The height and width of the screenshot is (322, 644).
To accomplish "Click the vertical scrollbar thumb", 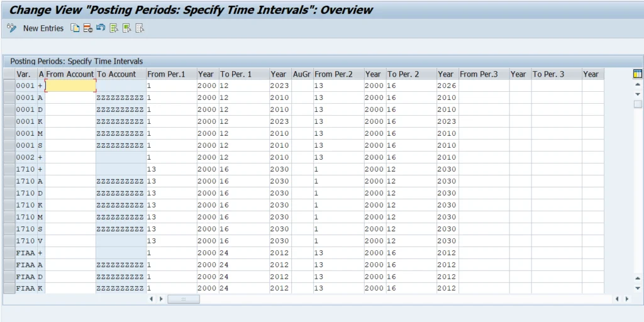I will (x=638, y=104).
